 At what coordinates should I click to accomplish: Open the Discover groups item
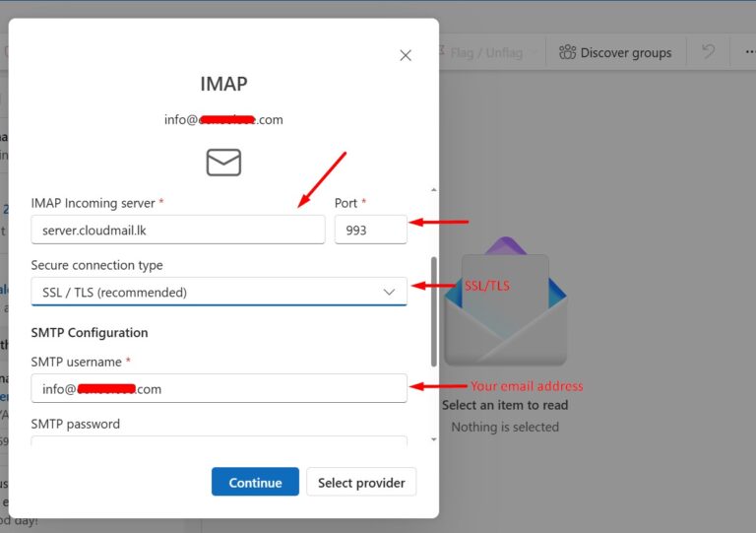point(615,52)
